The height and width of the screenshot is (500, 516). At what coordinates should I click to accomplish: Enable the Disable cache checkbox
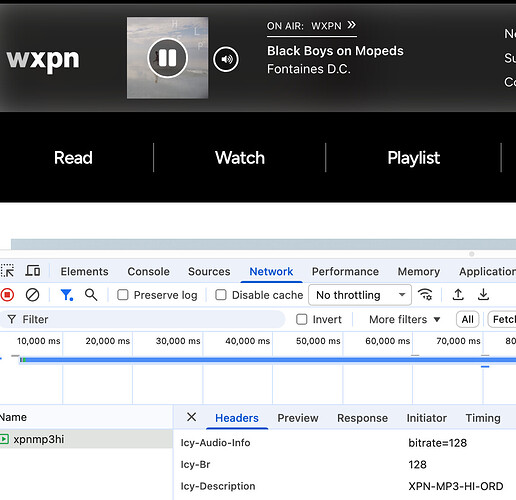pos(221,295)
